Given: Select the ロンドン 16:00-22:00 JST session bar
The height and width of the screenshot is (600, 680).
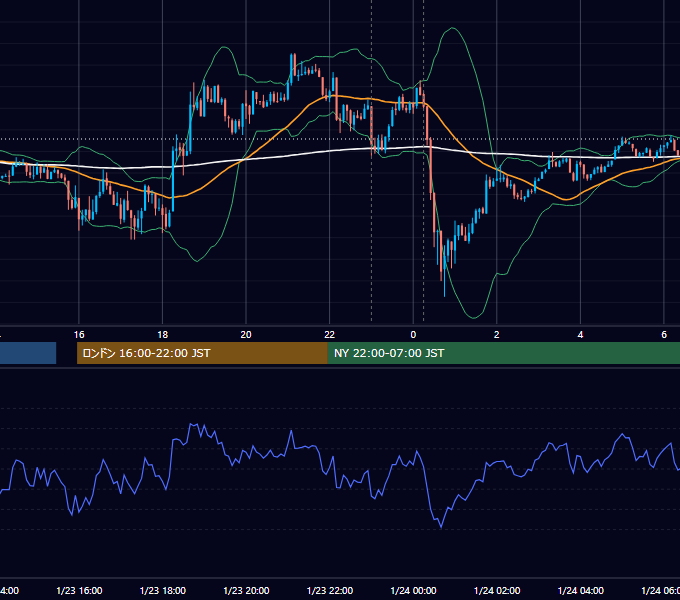Looking at the screenshot, I should [x=202, y=353].
